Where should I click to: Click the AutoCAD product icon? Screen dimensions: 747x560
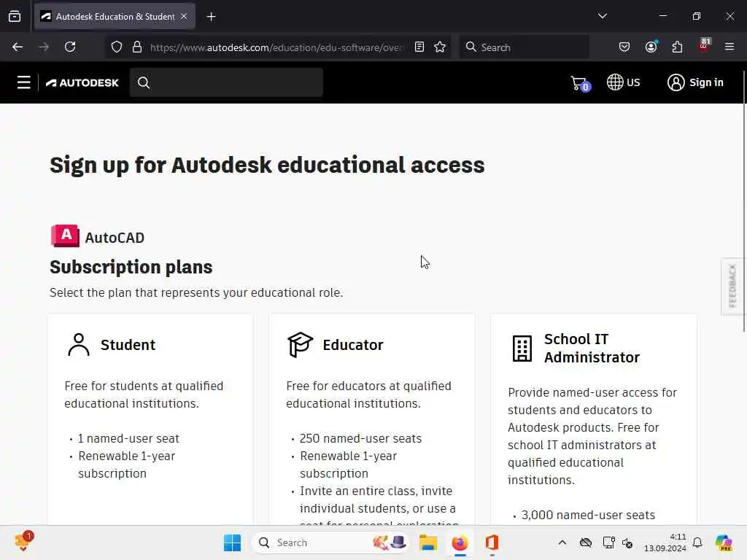click(65, 236)
